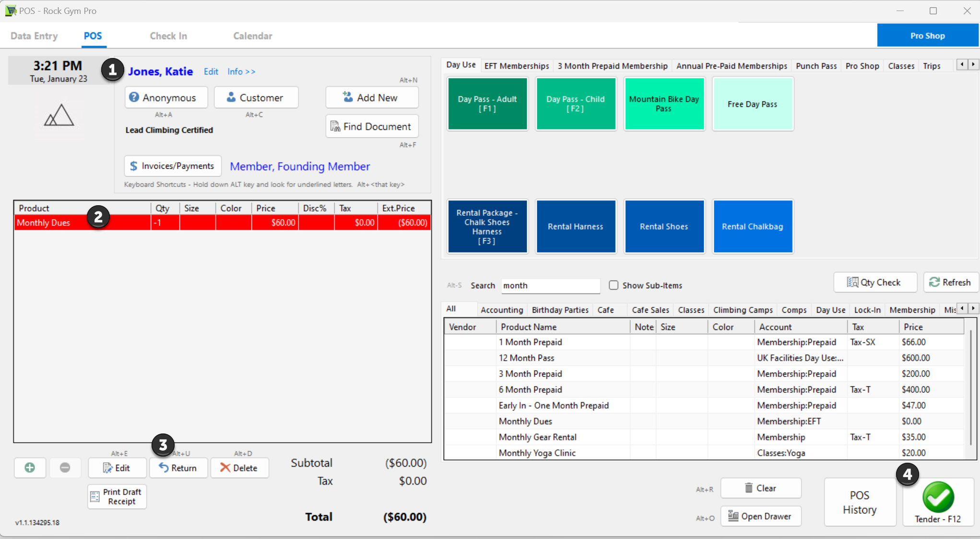Open Invoices/Payments dollar button

click(173, 166)
